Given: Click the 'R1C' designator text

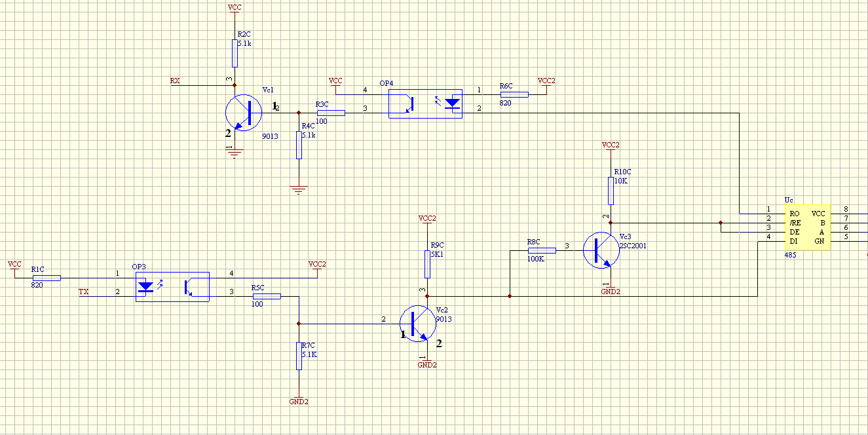Looking at the screenshot, I should pos(38,269).
